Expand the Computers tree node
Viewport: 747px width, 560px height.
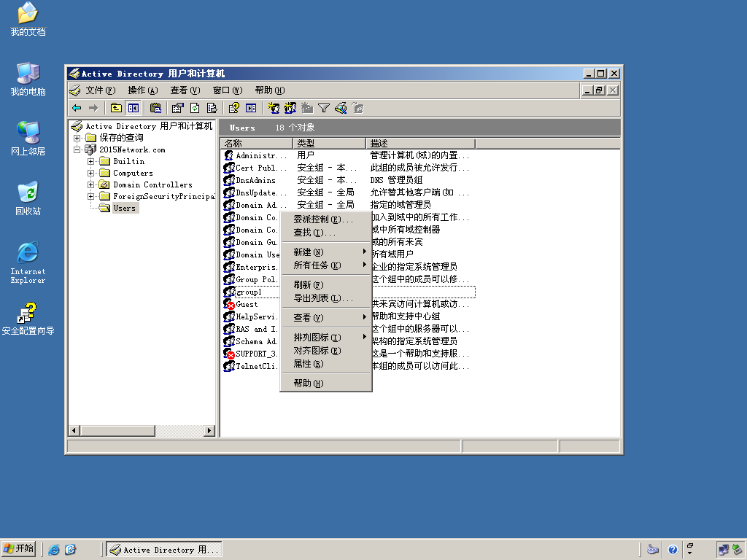(x=90, y=173)
